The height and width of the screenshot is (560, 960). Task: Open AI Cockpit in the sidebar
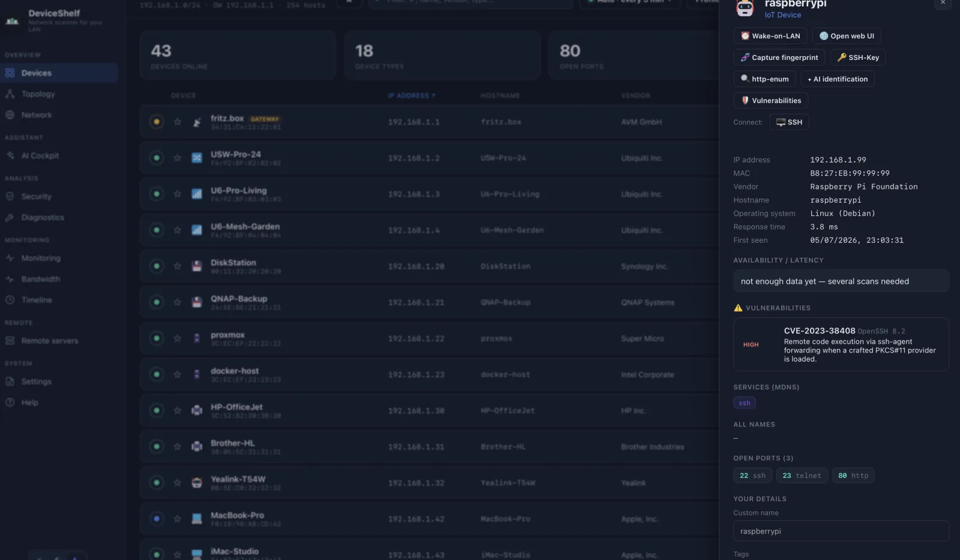(x=59, y=156)
